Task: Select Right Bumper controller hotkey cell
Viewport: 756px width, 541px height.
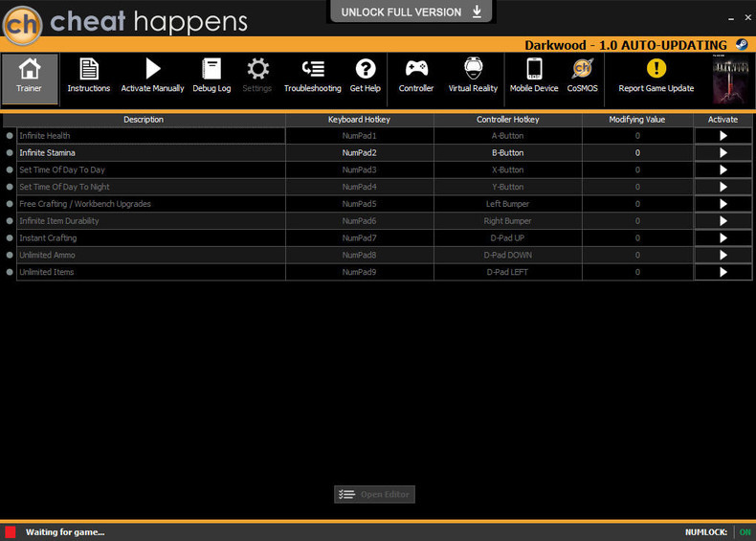Action: coord(508,221)
